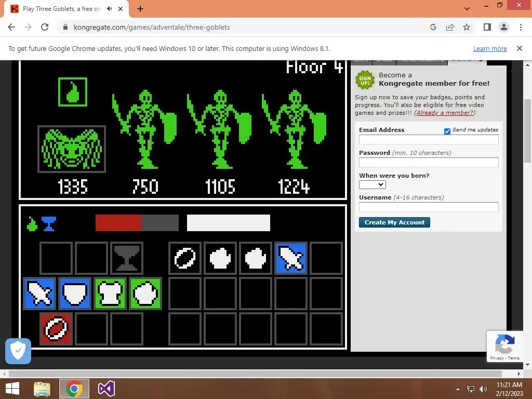Open the Chrome profile icon

coord(504,27)
